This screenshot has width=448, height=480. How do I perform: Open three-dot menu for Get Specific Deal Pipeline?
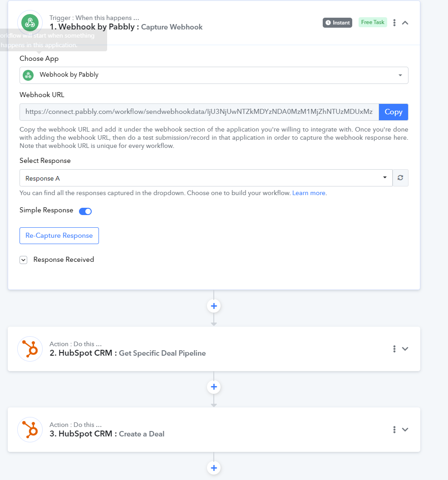[x=394, y=349]
